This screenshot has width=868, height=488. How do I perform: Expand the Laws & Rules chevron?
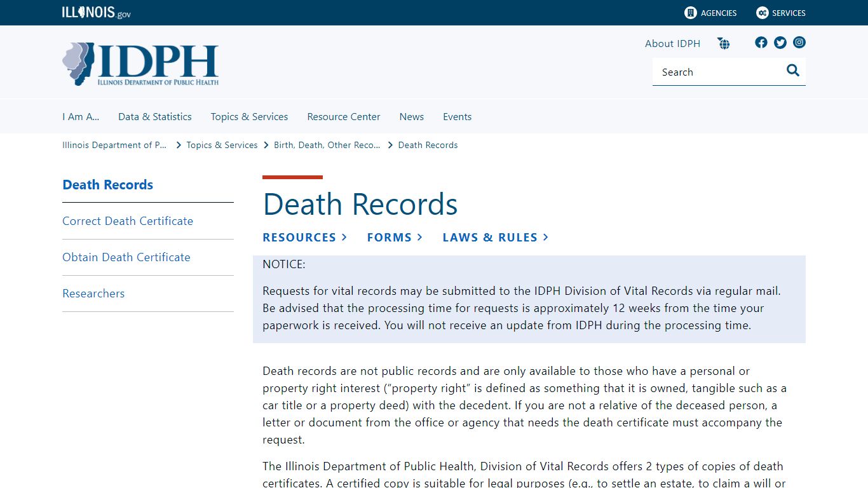tap(546, 237)
